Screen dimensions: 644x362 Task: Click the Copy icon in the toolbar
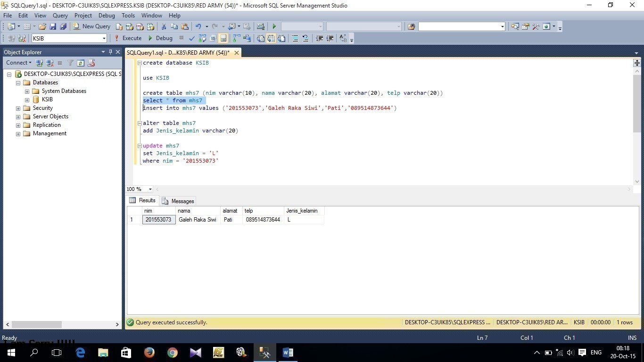coord(174,26)
